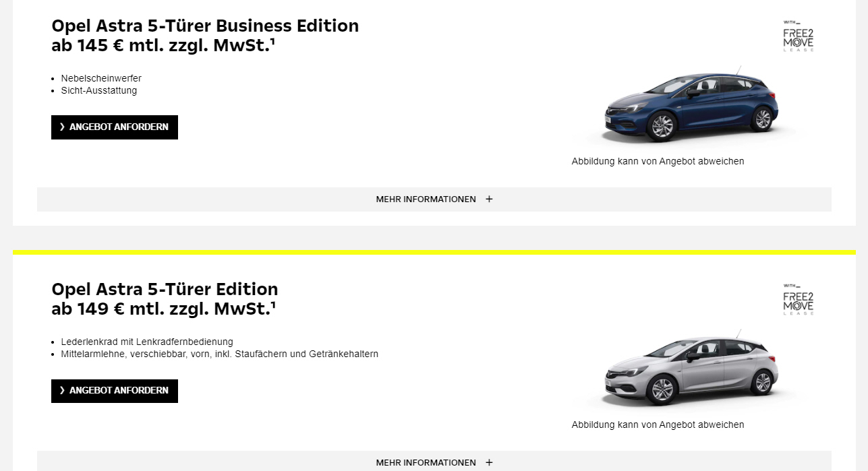The width and height of the screenshot is (868, 471).
Task: Click the chevron arrow in the Business Edition offer button
Action: pyautogui.click(x=62, y=127)
